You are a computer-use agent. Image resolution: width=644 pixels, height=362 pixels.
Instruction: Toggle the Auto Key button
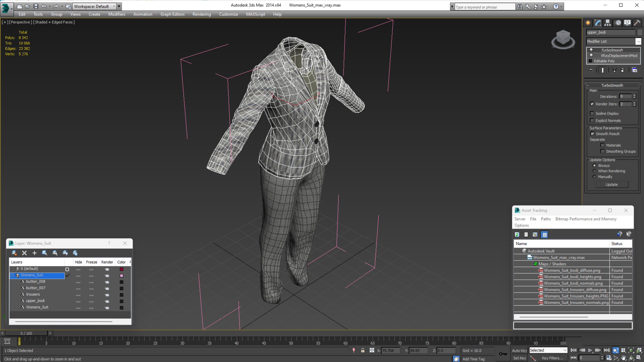519,350
